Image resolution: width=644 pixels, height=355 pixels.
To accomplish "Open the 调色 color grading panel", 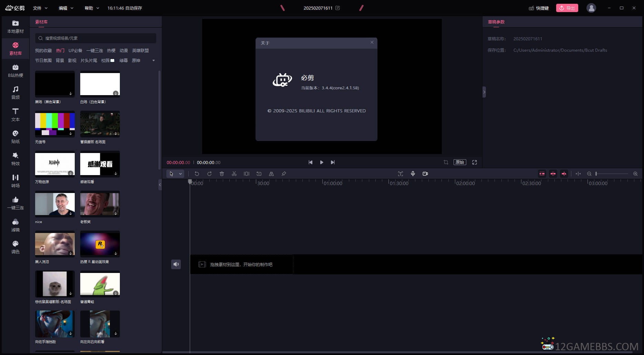I will pyautogui.click(x=15, y=247).
